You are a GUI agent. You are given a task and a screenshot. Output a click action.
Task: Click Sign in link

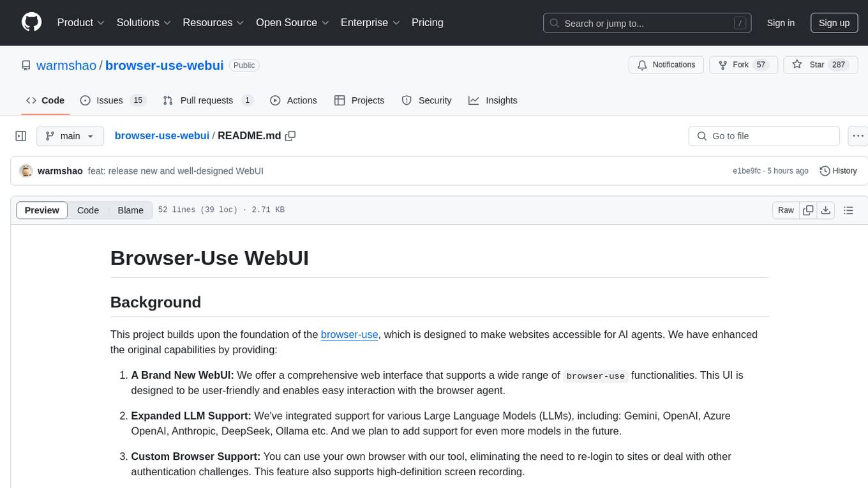click(x=781, y=23)
